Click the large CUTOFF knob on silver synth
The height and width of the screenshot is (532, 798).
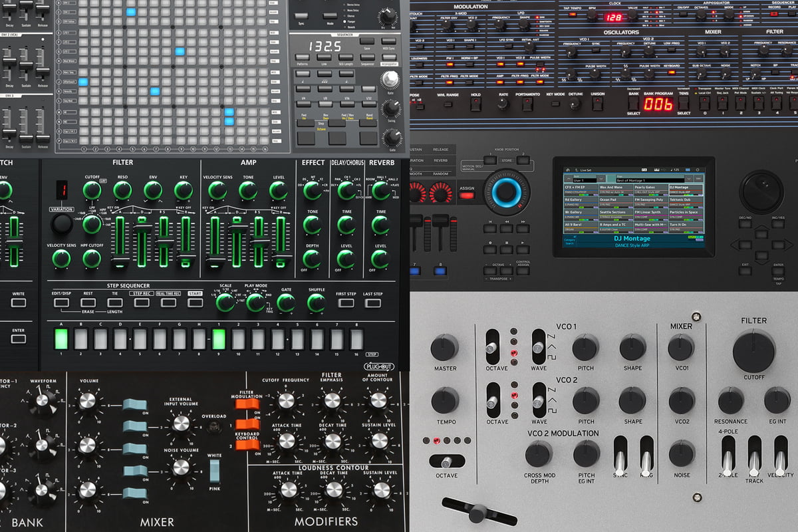[754, 350]
